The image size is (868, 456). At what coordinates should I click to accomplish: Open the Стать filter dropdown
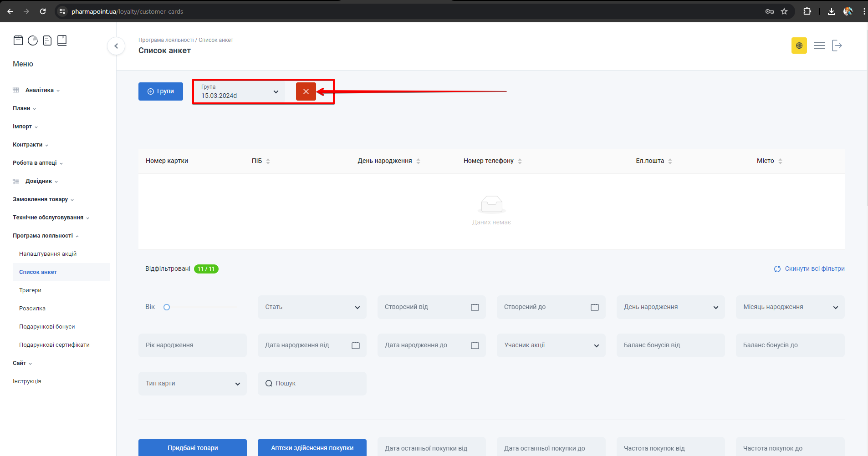click(312, 307)
